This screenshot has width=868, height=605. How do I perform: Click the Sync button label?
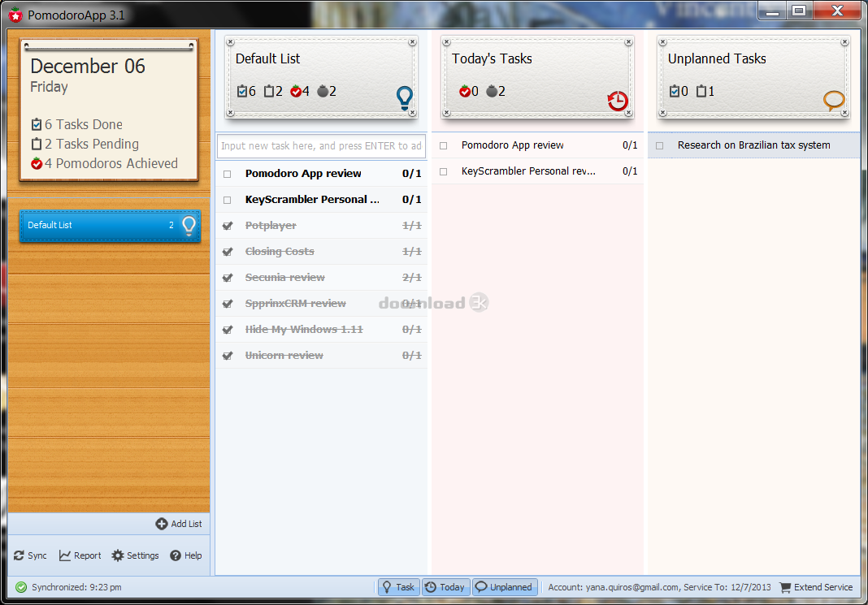click(x=37, y=555)
